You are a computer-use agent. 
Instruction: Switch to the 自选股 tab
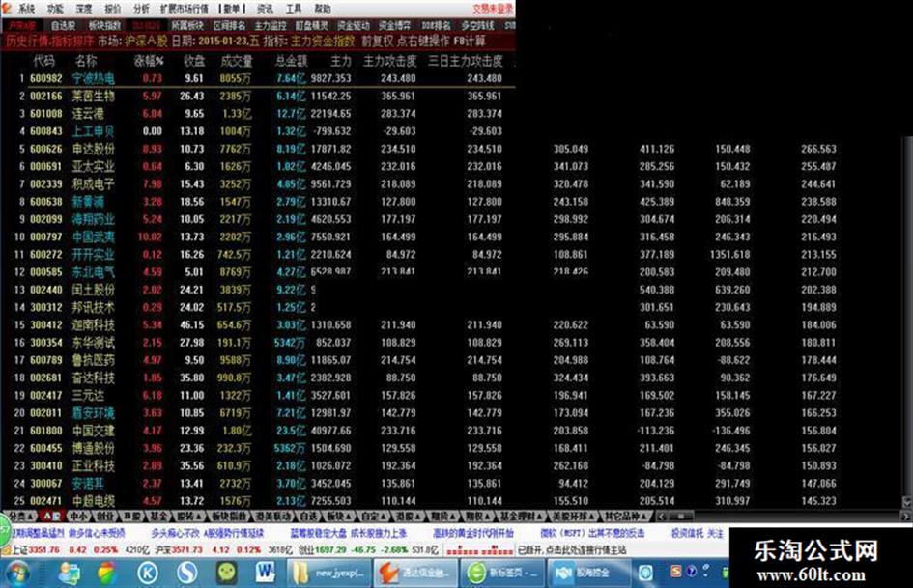point(63,26)
